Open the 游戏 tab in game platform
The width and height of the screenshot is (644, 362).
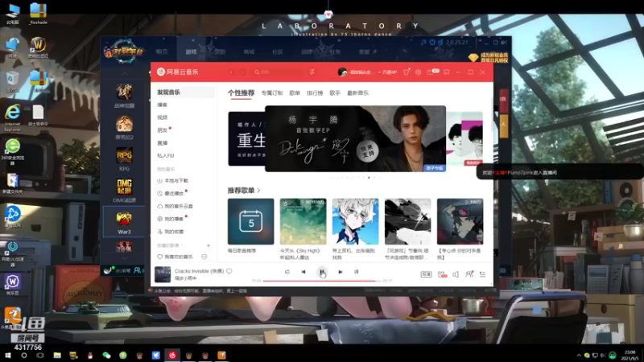[191, 52]
